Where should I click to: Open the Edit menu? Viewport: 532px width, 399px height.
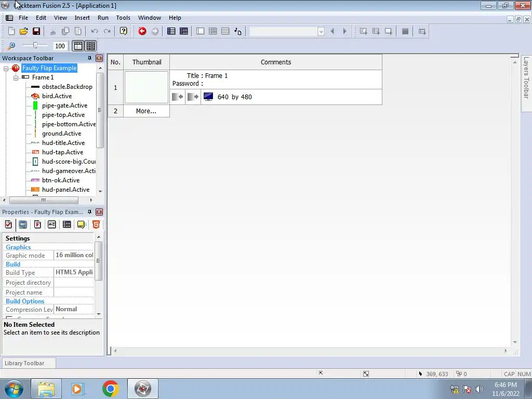(x=41, y=18)
